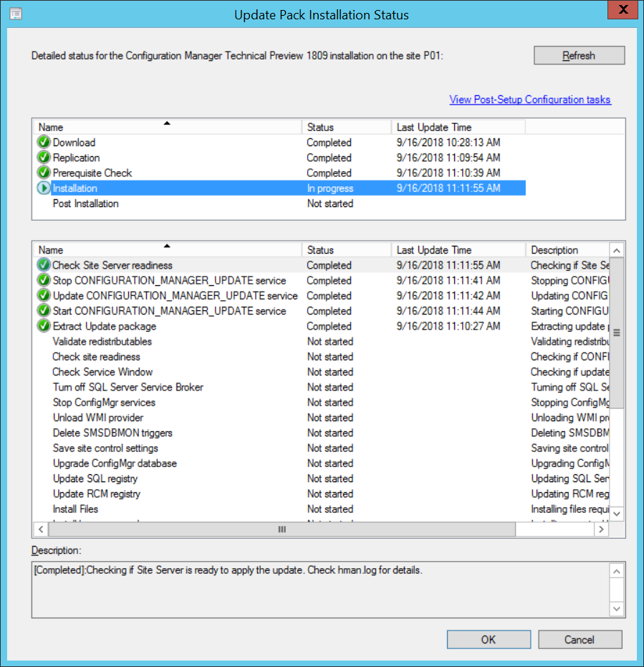The image size is (644, 667).
Task: Click check icon beside Start CONFIGURATION_MANAGER_UPDATE service
Action: pos(44,311)
